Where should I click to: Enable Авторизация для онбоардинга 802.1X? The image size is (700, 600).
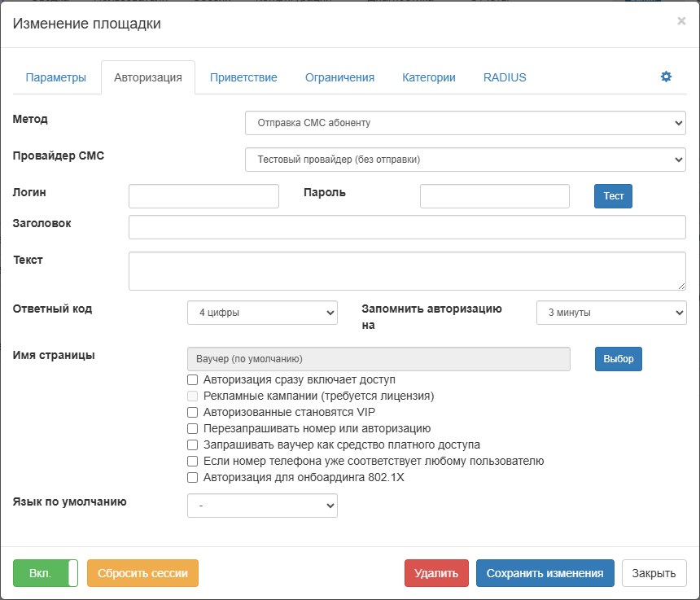click(x=193, y=477)
